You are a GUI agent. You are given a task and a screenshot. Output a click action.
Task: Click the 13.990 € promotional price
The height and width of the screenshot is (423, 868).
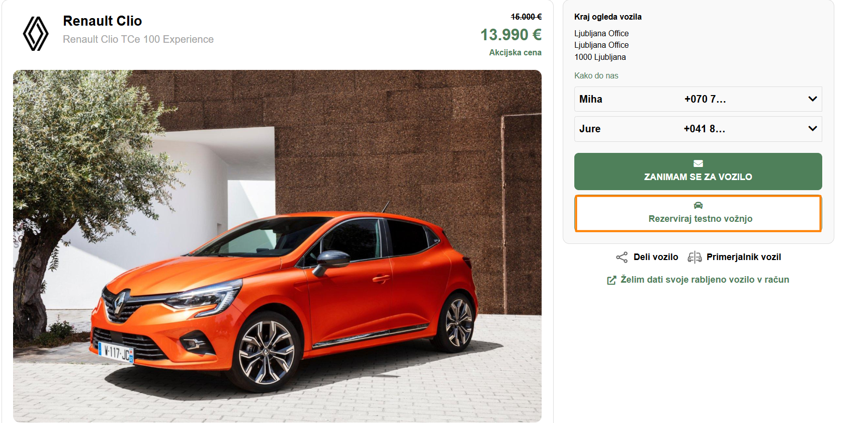click(x=511, y=35)
